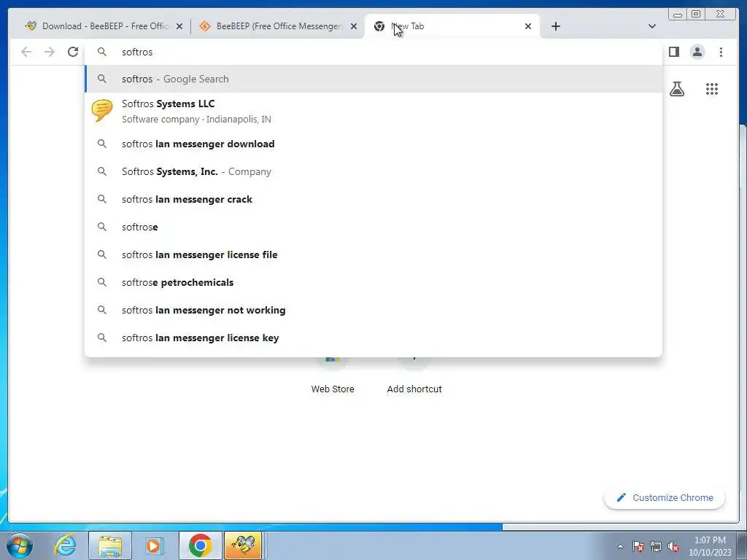Viewport: 747px width, 560px height.
Task: Restore down the Chrome window
Action: 696,14
